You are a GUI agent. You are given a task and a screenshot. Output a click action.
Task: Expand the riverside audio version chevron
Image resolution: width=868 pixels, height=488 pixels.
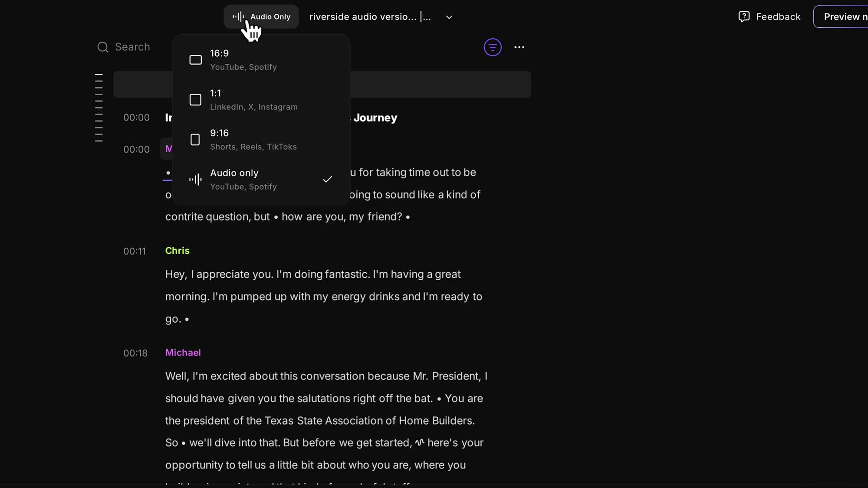tap(449, 17)
